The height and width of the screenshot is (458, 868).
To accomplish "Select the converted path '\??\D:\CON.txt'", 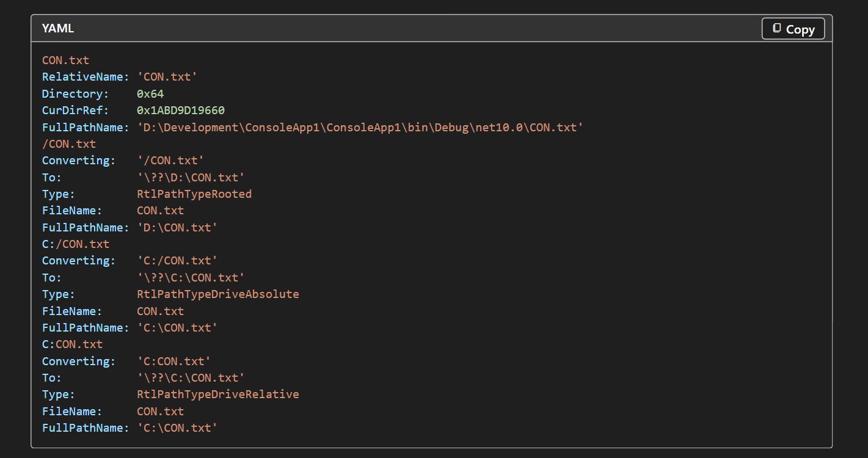I will point(191,178).
